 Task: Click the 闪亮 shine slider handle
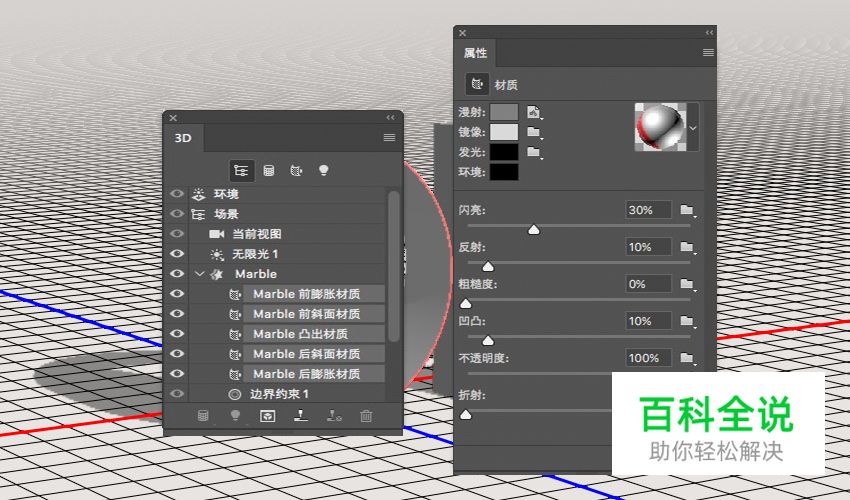534,230
